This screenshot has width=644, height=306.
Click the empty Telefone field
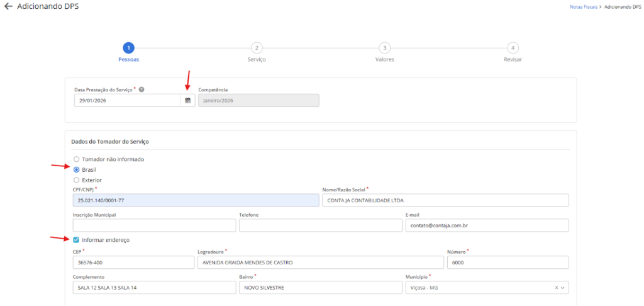click(320, 225)
